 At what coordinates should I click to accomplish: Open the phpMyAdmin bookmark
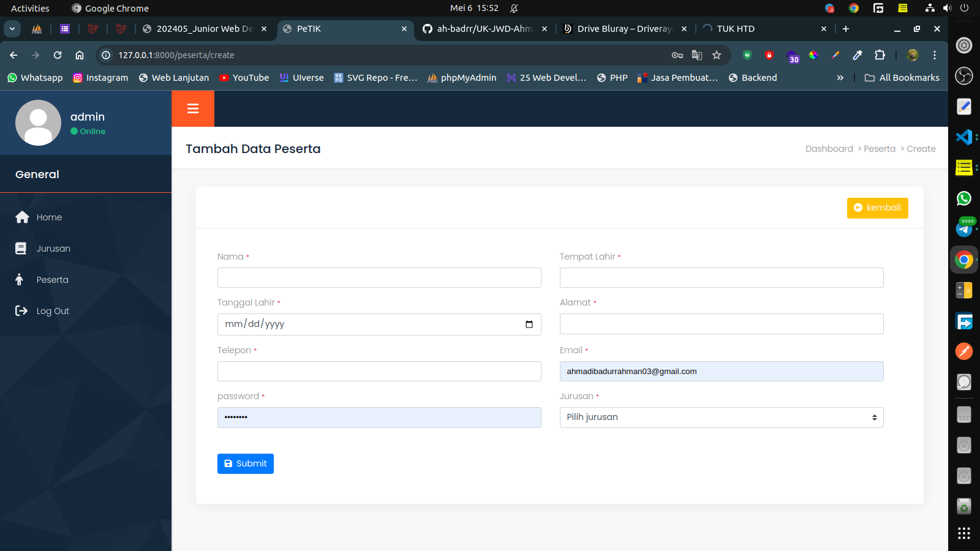tap(462, 78)
